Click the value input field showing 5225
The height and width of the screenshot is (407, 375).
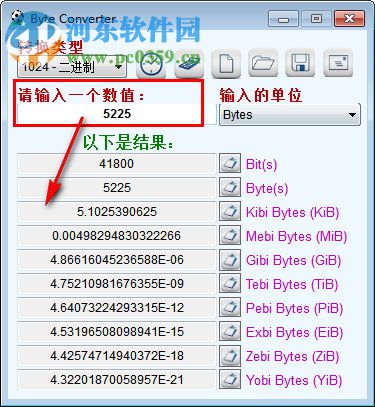pyautogui.click(x=117, y=114)
